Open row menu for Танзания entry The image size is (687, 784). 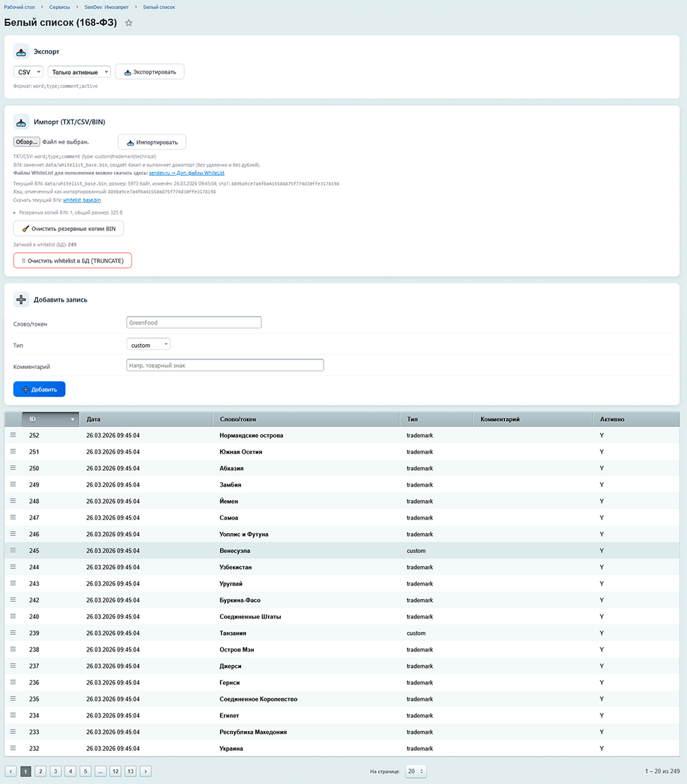[x=12, y=633]
